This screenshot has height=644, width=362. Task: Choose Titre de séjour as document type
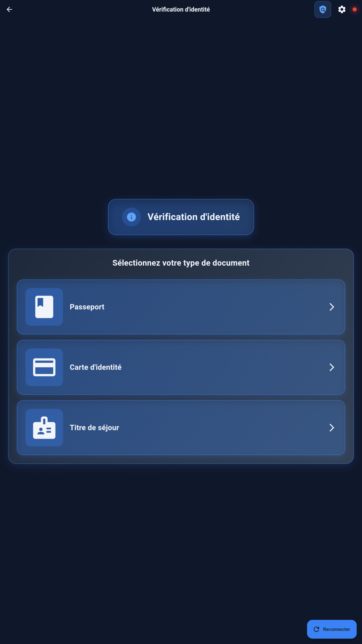[181, 427]
